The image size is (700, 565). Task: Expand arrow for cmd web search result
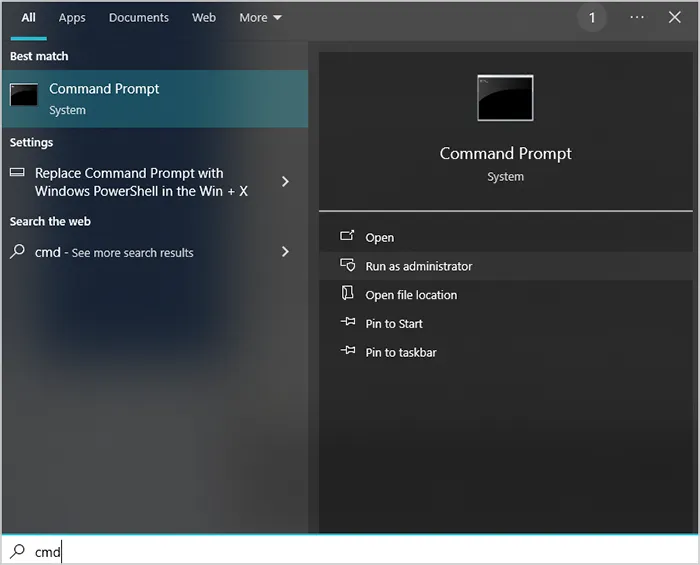pos(285,252)
